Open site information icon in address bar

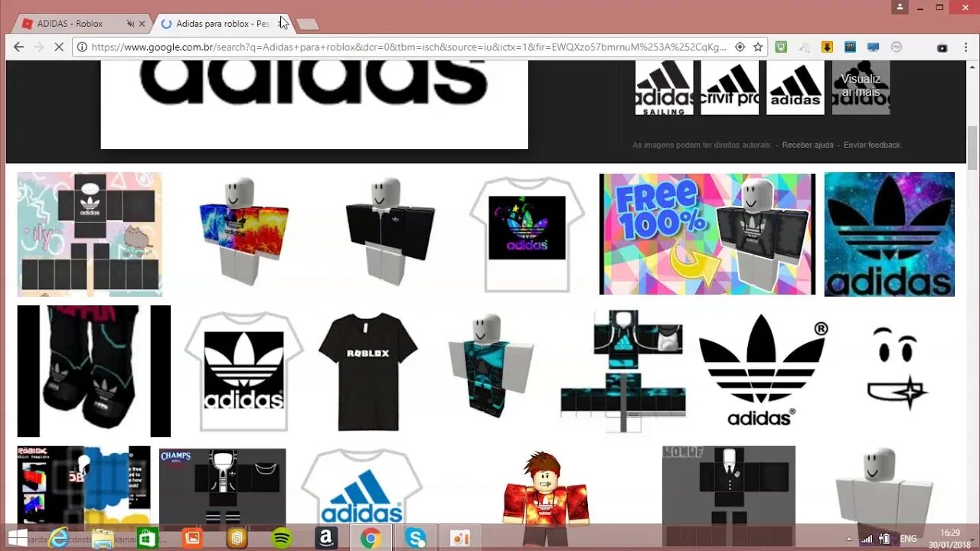pos(83,47)
